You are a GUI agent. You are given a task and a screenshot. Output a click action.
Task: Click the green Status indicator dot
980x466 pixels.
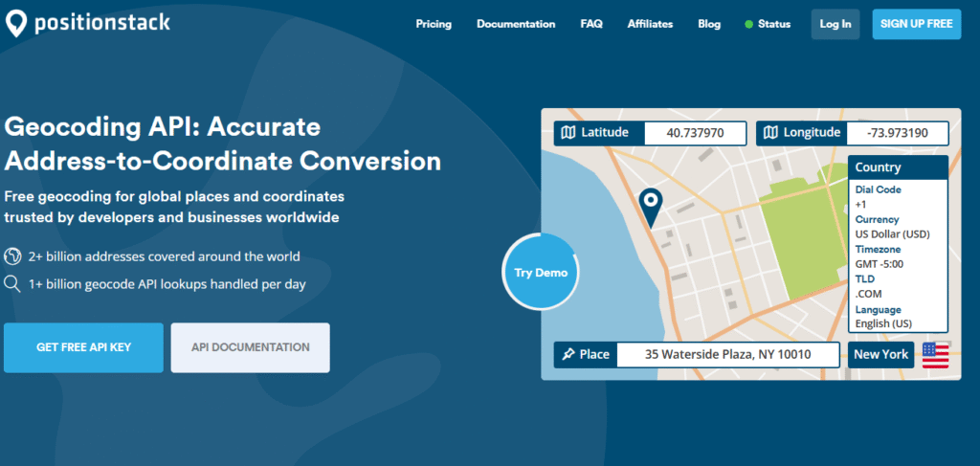pos(748,24)
